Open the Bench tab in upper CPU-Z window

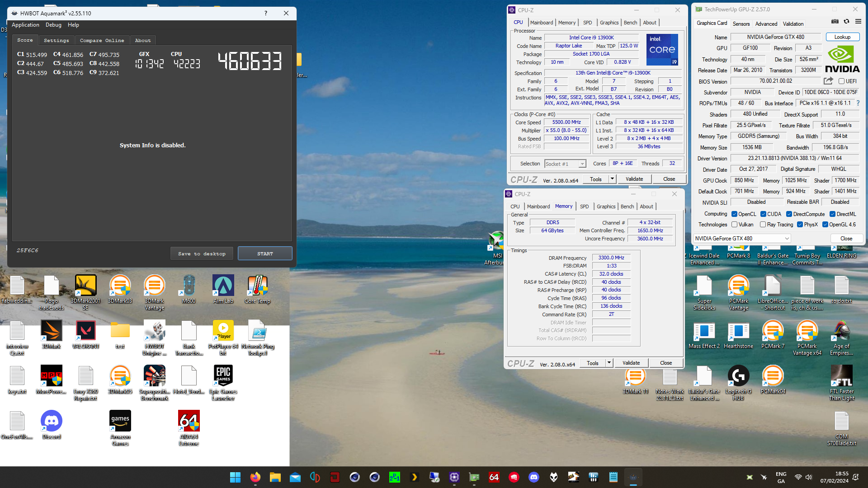click(630, 23)
